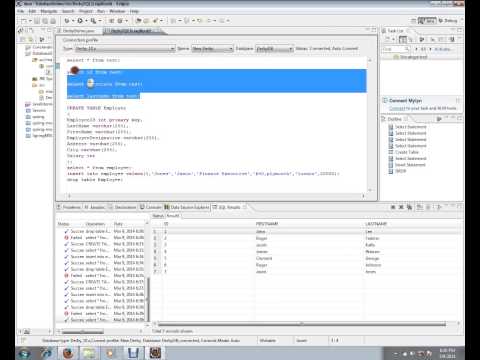Image resolution: width=480 pixels, height=360 pixels.
Task: Select the first Success CREATE TABLE history entry
Action: 104,244
